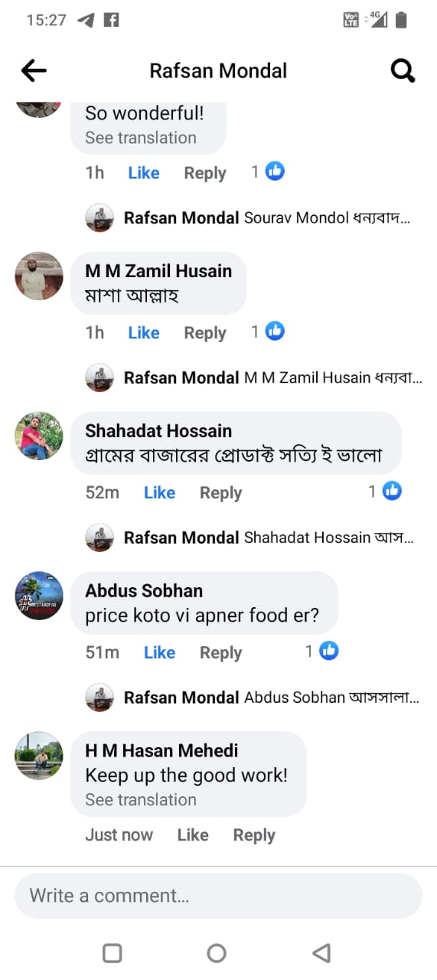This screenshot has height=980, width=437.
Task: Tap like reaction icon on Zamil Husain's comment
Action: (x=275, y=332)
